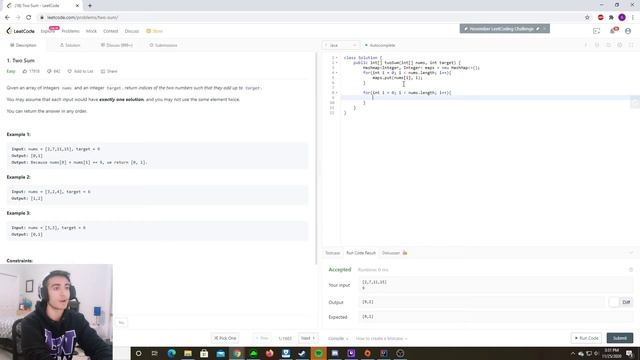
Task: Dismiss the LeetCoding Challenge banner
Action: point(544,29)
